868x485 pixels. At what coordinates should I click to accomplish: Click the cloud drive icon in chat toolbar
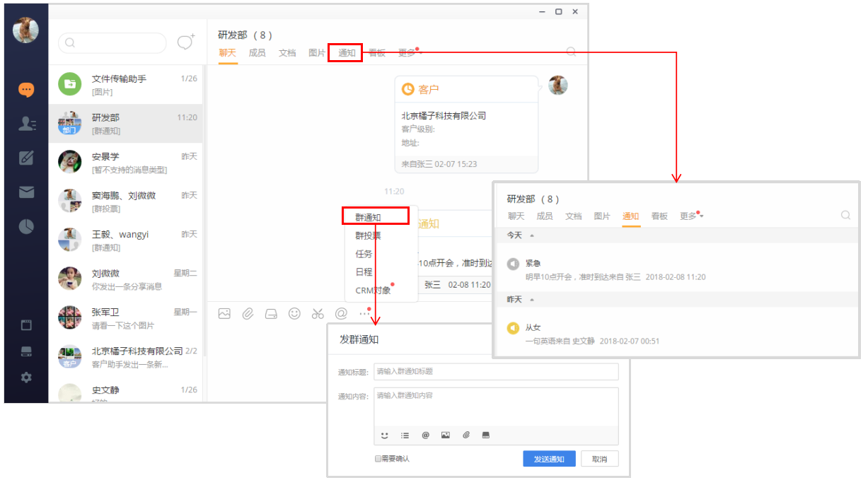pyautogui.click(x=271, y=314)
